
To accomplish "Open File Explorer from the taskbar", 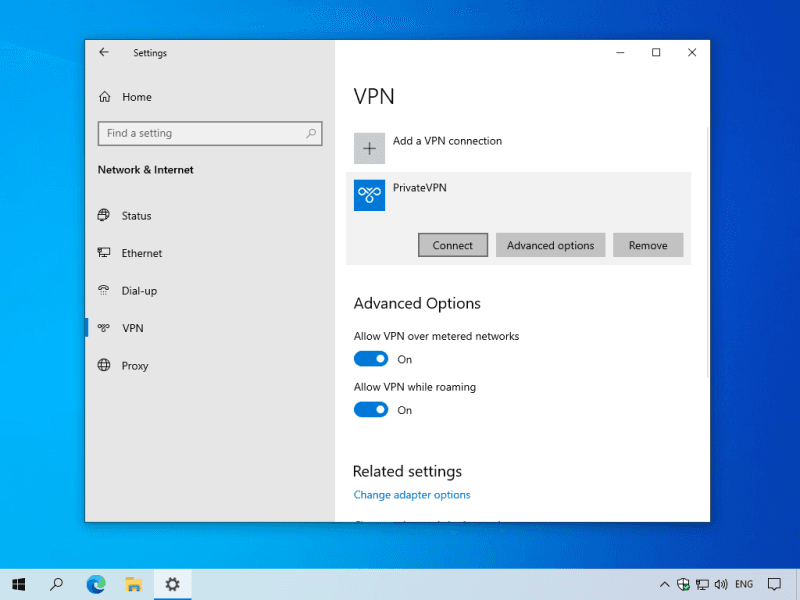I will point(133,584).
